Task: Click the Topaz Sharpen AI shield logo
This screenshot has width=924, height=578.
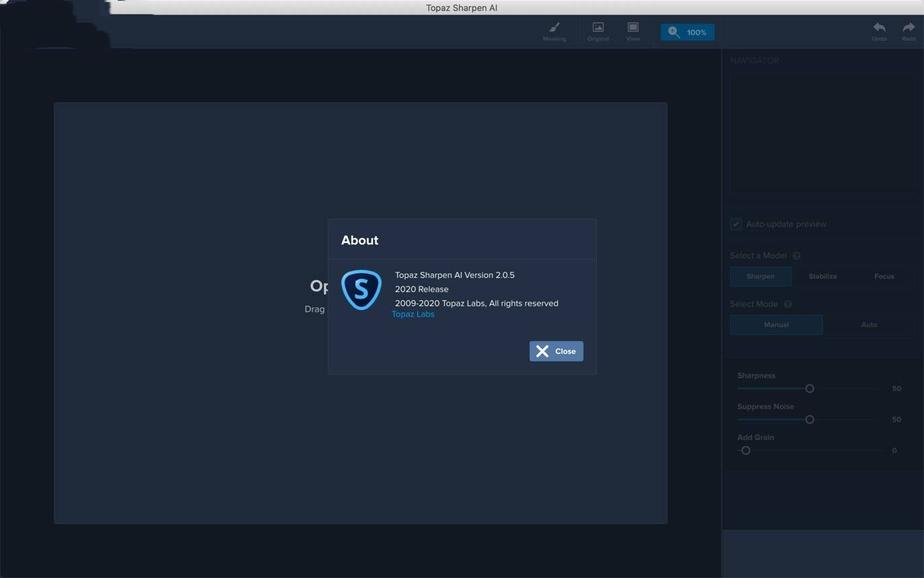Action: [x=361, y=290]
